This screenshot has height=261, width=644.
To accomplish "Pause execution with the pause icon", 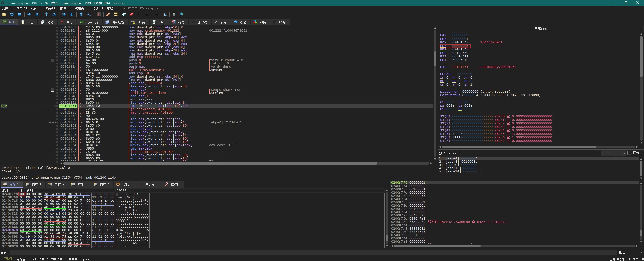I will point(37,14).
